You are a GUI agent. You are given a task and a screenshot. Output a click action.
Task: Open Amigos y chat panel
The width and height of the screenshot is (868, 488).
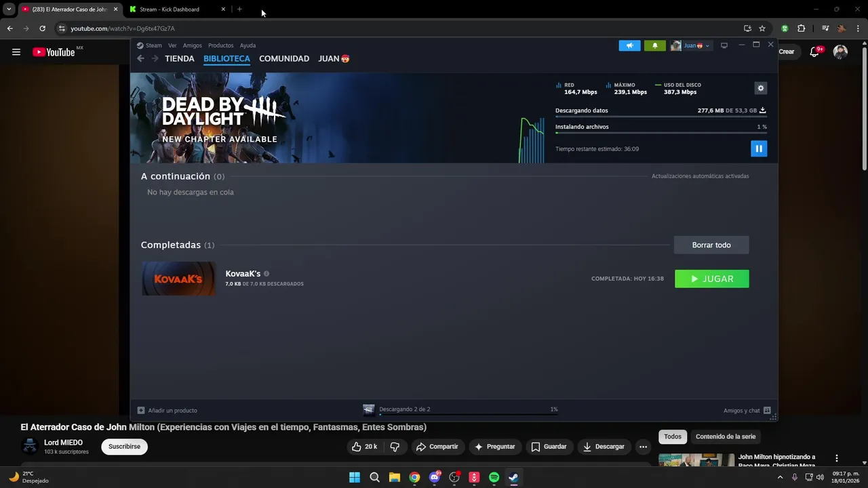(747, 410)
